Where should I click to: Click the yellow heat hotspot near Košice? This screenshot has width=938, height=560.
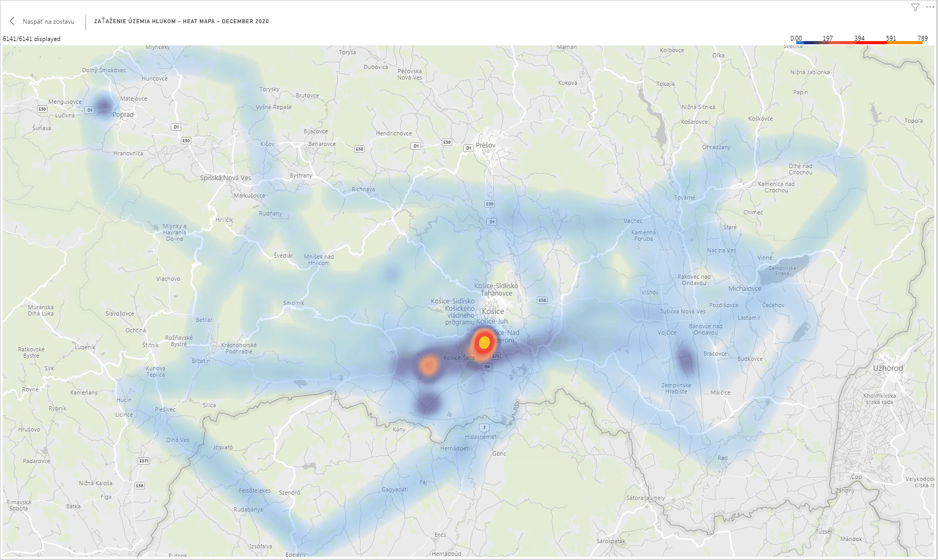(x=484, y=343)
